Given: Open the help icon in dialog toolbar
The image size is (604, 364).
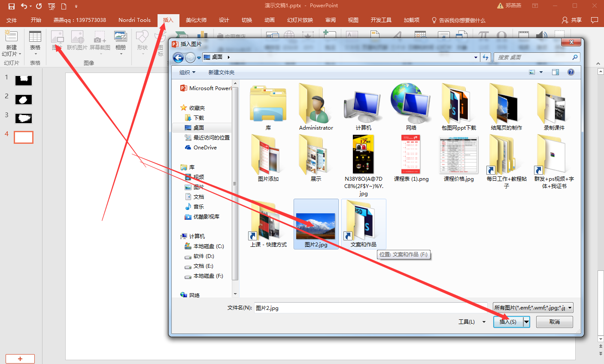Looking at the screenshot, I should (571, 72).
